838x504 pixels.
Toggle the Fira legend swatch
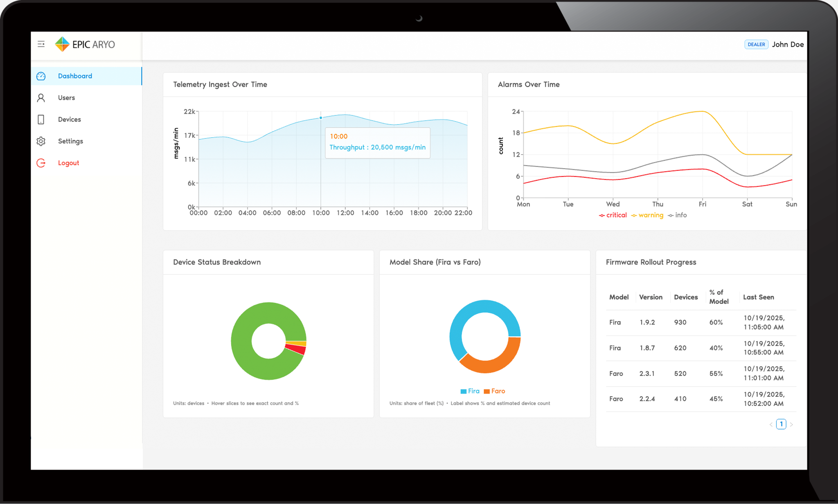464,391
